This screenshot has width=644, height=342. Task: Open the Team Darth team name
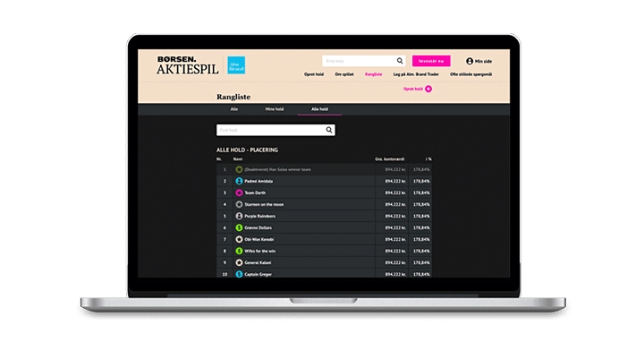pyautogui.click(x=255, y=192)
